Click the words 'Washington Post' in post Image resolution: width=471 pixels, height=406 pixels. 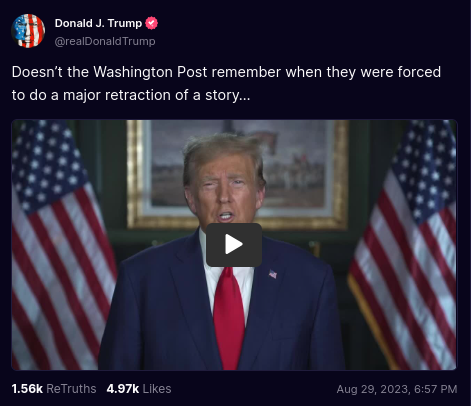pyautogui.click(x=150, y=72)
